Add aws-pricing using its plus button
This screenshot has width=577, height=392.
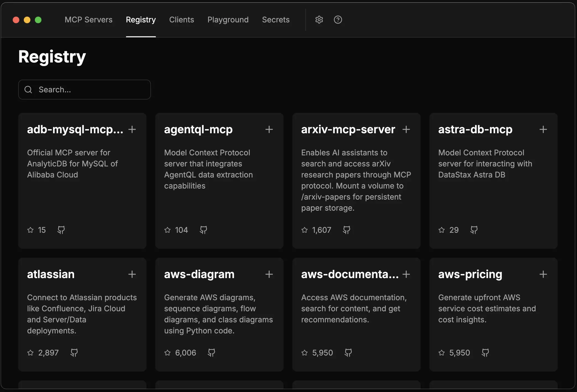click(x=543, y=274)
